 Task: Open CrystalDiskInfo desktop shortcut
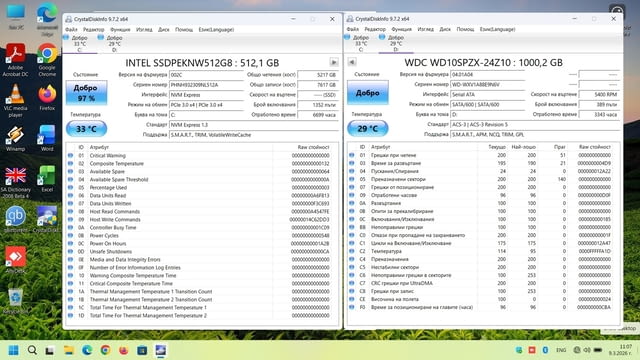47,220
